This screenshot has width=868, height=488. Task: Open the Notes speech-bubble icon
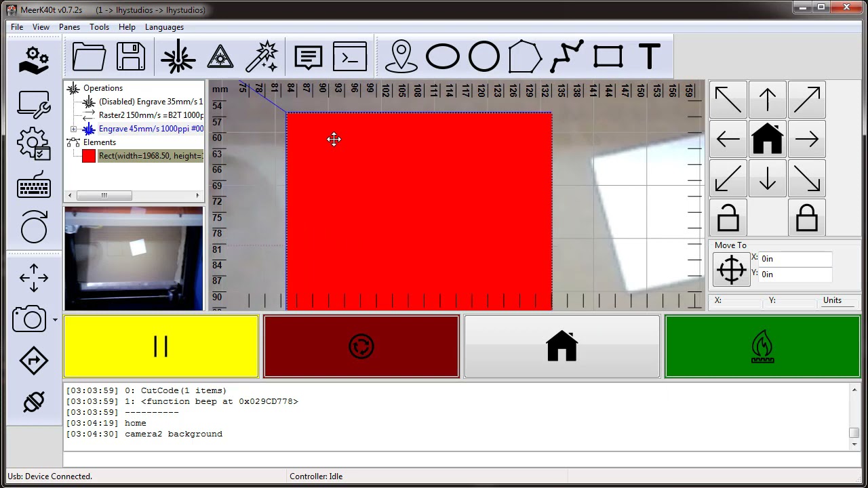(x=309, y=57)
